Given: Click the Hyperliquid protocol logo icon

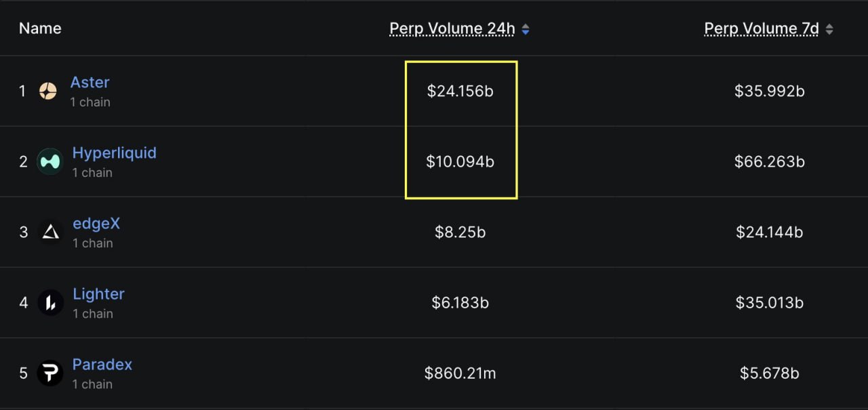Looking at the screenshot, I should [x=50, y=161].
